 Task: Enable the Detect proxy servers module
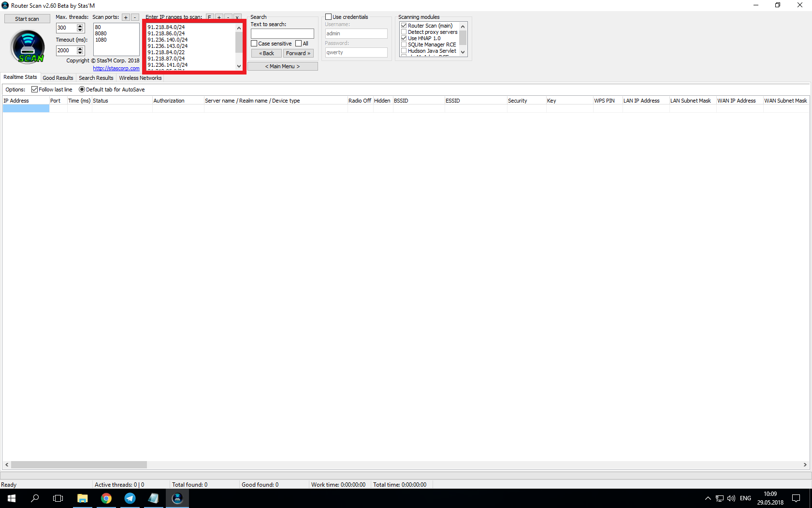point(404,32)
